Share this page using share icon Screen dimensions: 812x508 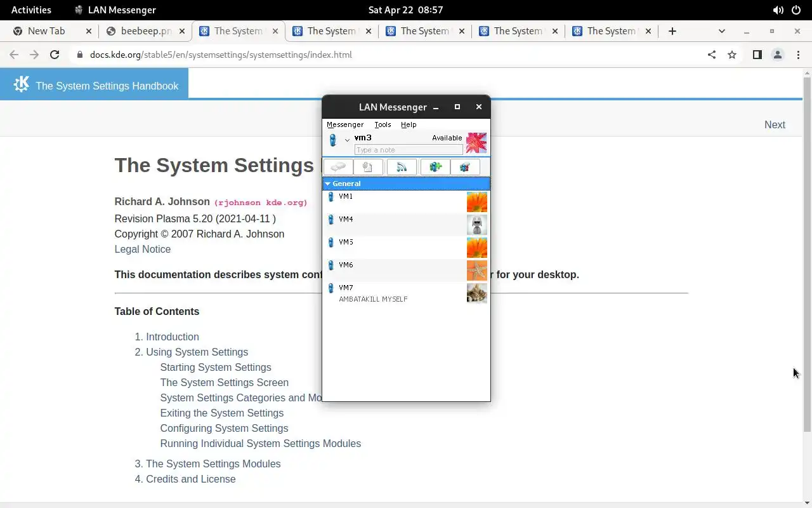712,55
